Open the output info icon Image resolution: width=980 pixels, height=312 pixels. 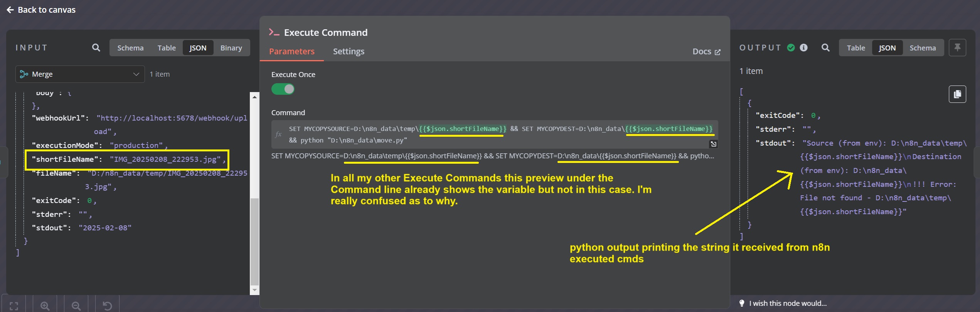point(804,48)
